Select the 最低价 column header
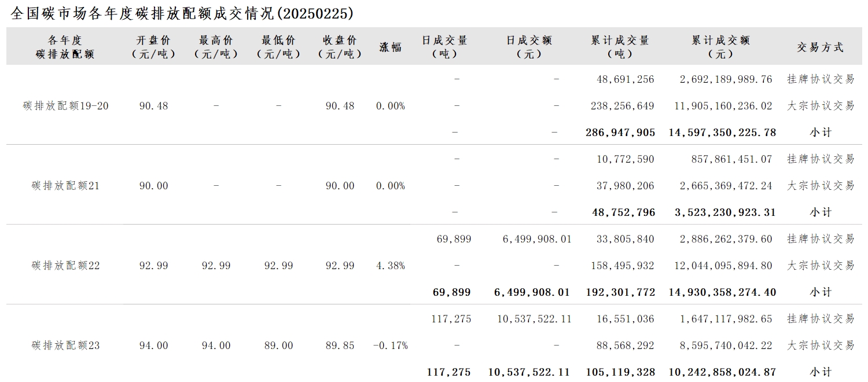The image size is (868, 382). (279, 47)
